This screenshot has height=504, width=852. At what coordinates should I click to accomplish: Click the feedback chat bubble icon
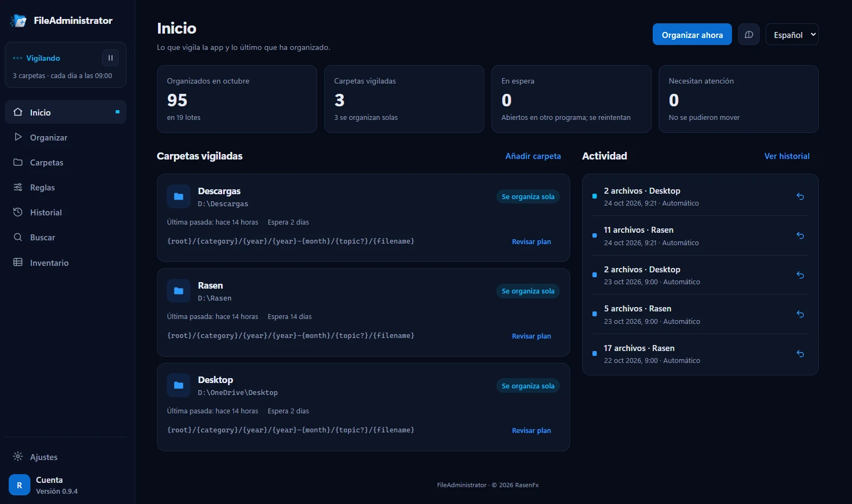tap(749, 35)
